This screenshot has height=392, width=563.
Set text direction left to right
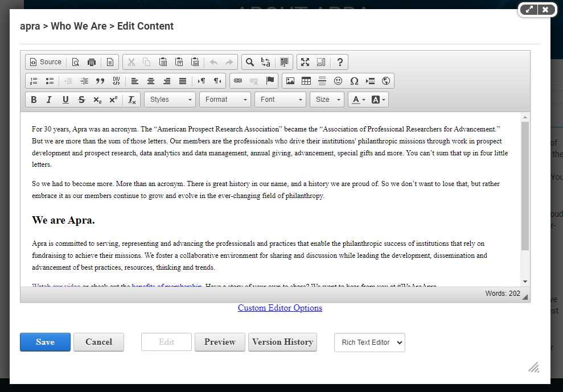pos(202,81)
